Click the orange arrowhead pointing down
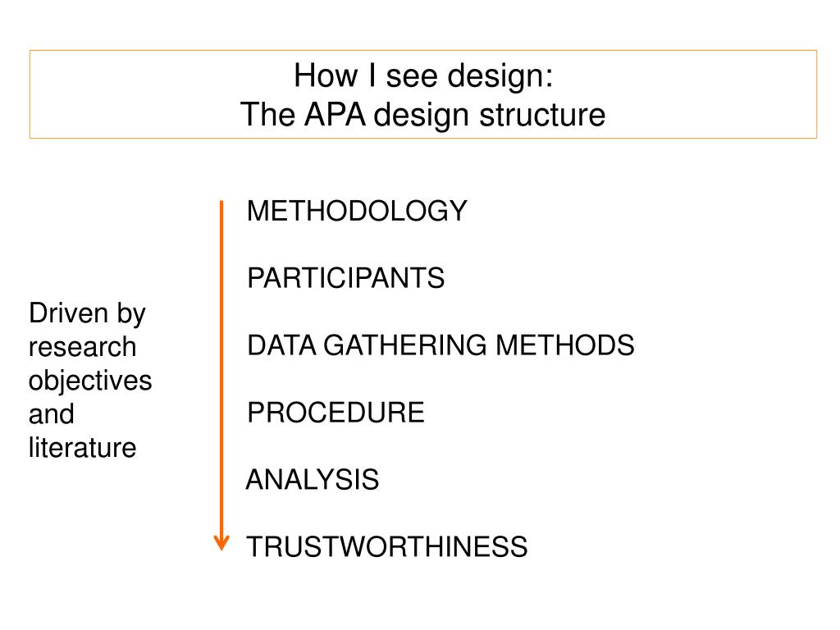Image resolution: width=840 pixels, height=630 pixels. pos(221,542)
